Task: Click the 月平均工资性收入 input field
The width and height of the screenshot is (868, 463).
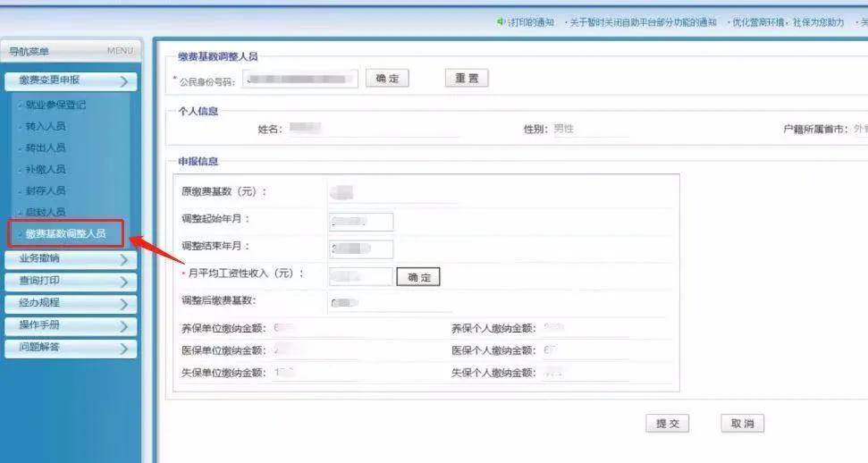Action: click(360, 277)
